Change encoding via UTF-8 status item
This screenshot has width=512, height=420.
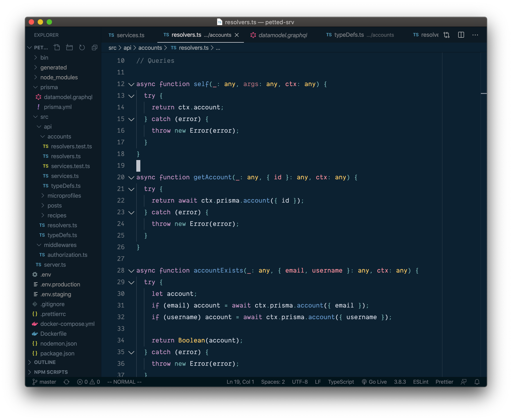(x=300, y=382)
